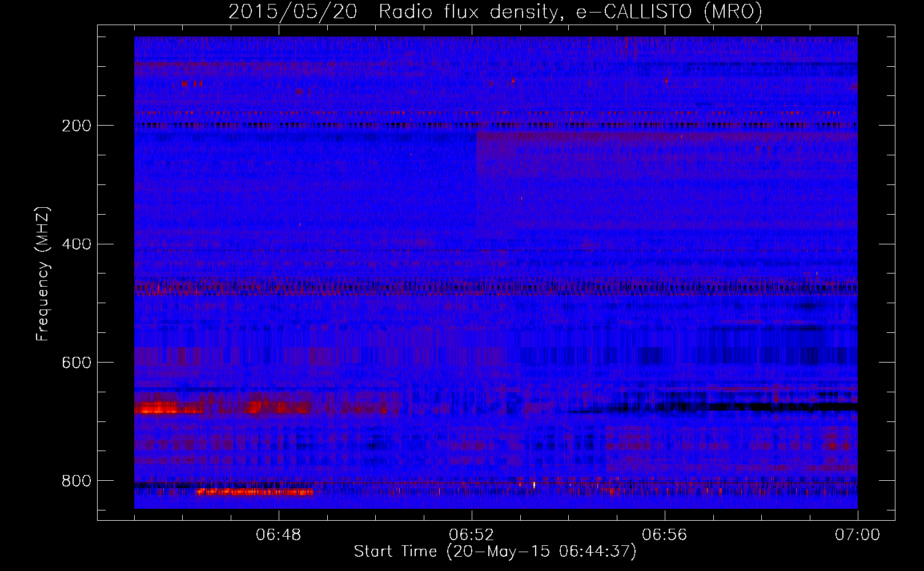Click the 06:48 time tick label
This screenshot has width=924, height=571.
pos(279,535)
